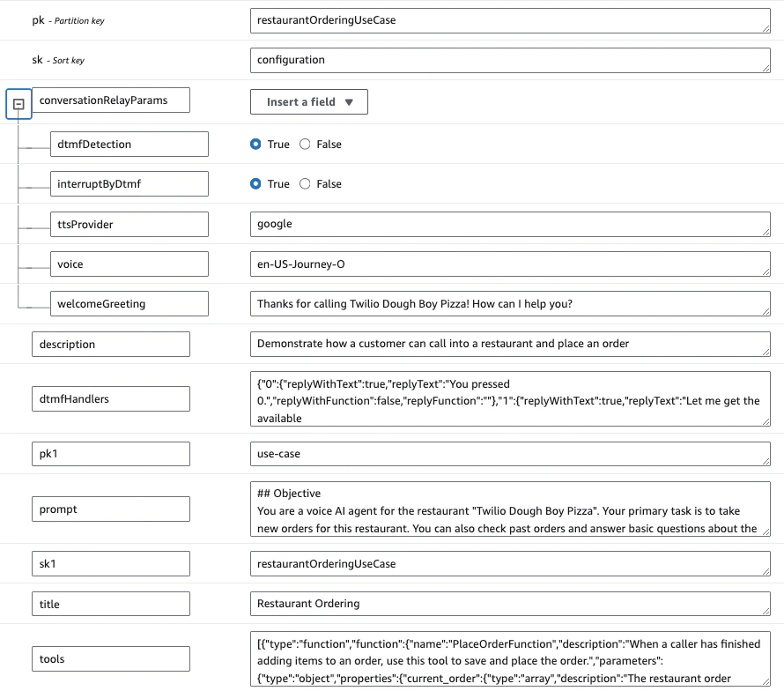Select False for dtmfDetection
The width and height of the screenshot is (784, 691).
pyautogui.click(x=305, y=145)
